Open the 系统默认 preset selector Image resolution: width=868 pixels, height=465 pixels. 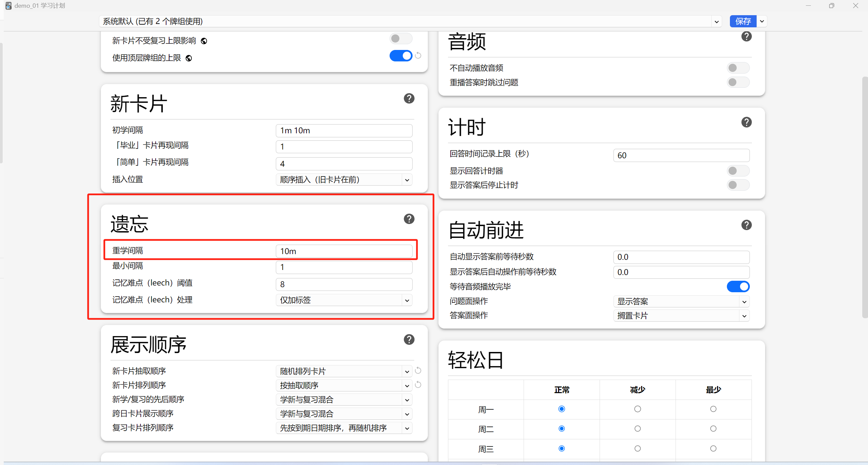coord(410,22)
